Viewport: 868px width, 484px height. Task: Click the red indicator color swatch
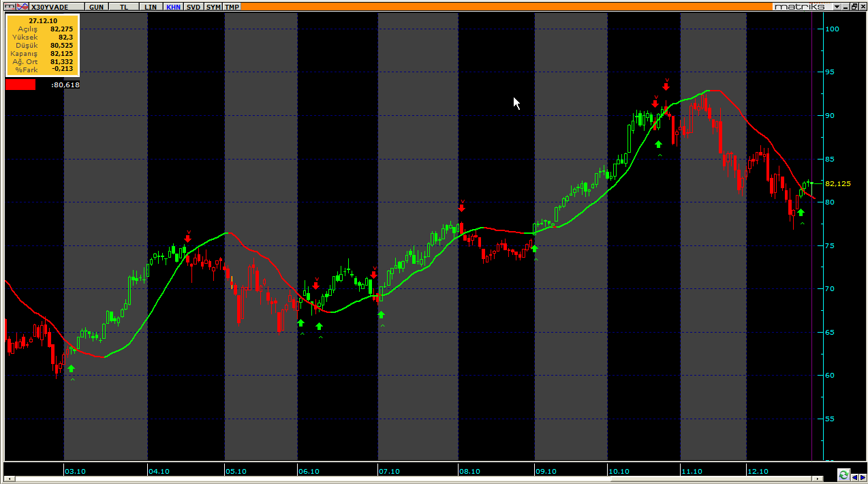tap(20, 85)
